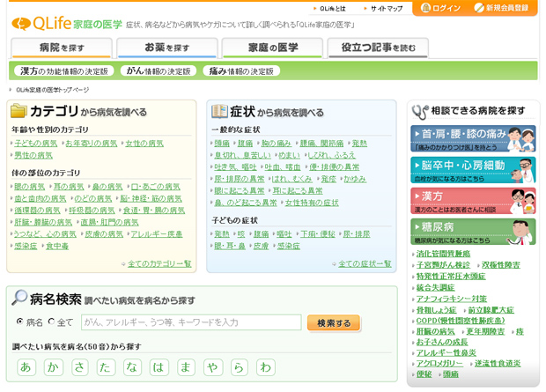Open the お薬を探す tab
The width and height of the screenshot is (546, 392).
[x=166, y=48]
